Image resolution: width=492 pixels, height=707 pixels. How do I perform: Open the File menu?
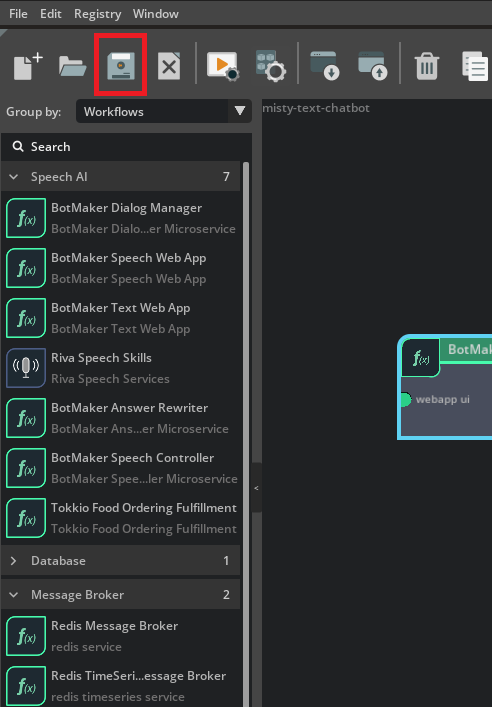pos(18,14)
